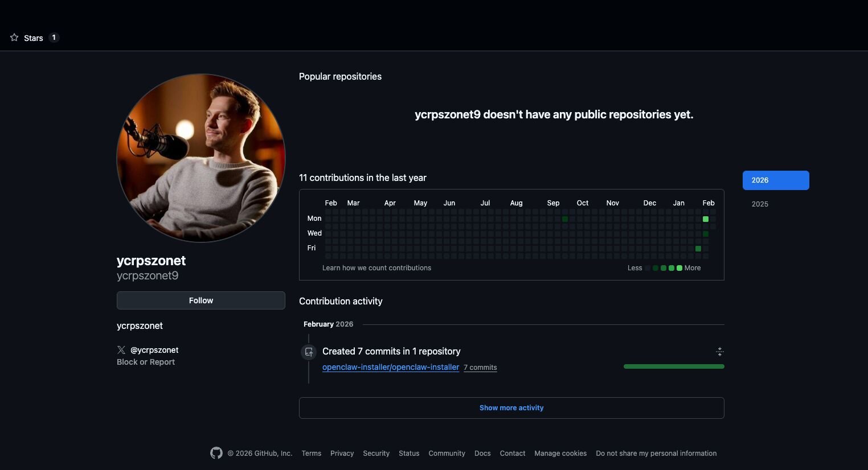The image size is (868, 470).
Task: Open the footer Docs link
Action: [x=482, y=453]
